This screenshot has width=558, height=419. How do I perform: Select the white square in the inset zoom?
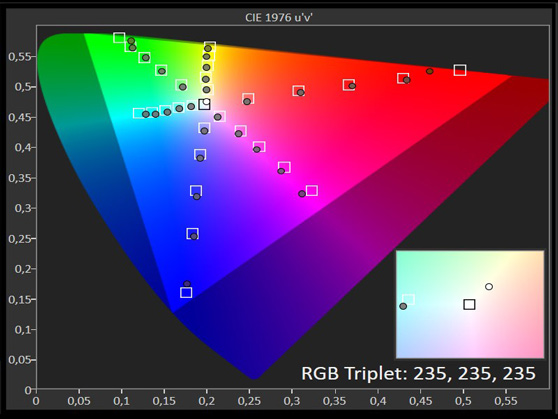click(x=409, y=299)
